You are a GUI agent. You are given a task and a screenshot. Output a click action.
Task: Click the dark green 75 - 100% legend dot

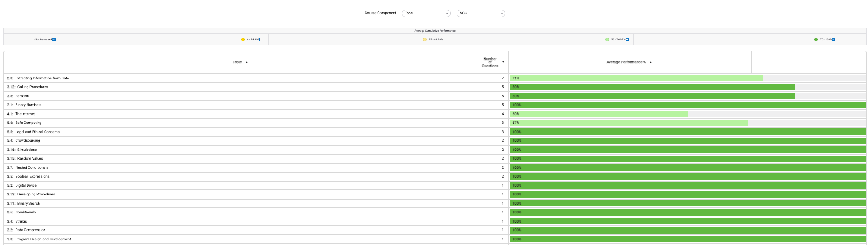(816, 39)
